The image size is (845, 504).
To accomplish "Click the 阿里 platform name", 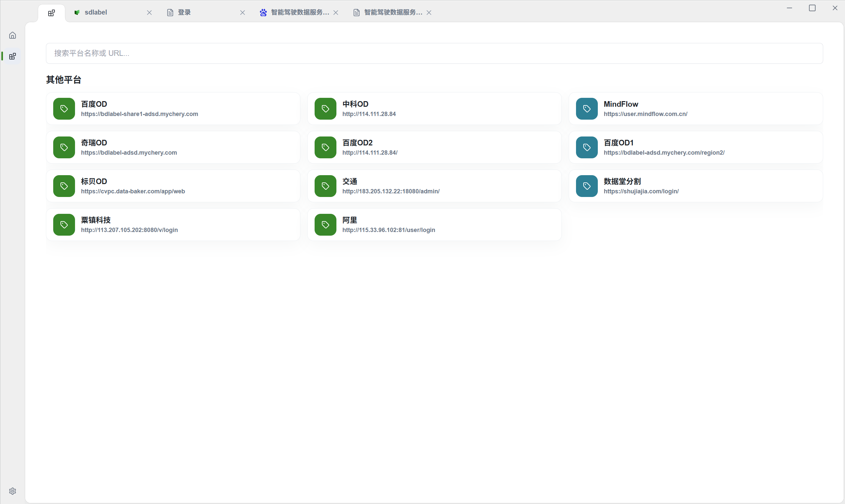I will [x=350, y=220].
